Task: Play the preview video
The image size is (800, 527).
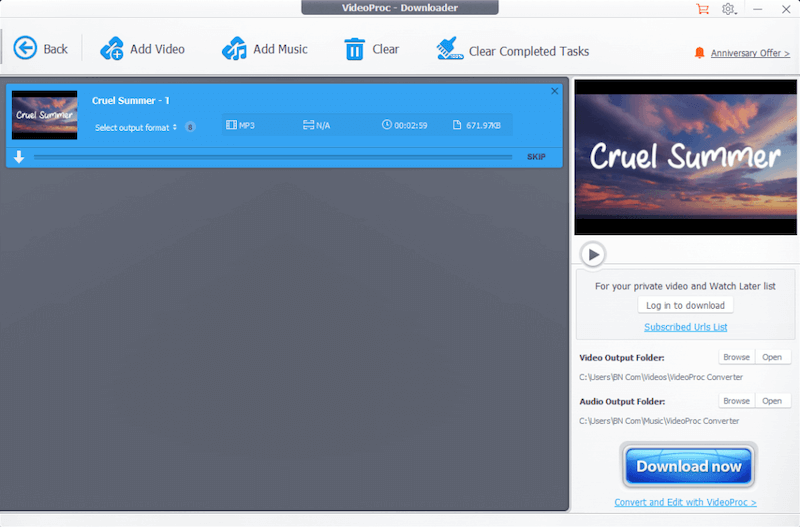Action: pos(593,254)
